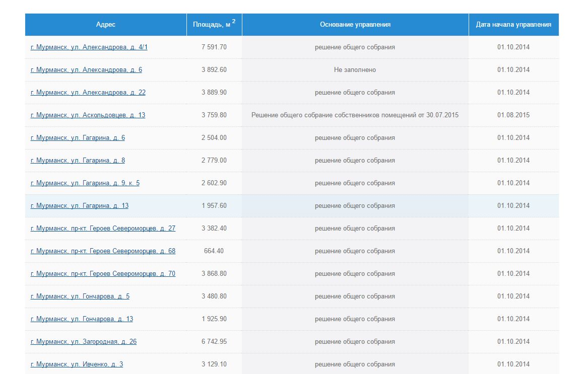Select area value 7 591.70
588x374 pixels.
[x=214, y=47]
